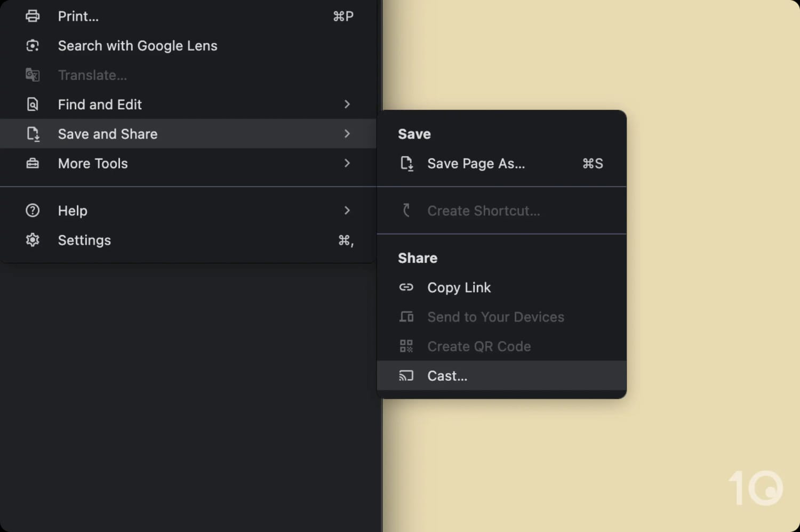Open Settings menu entry
Screen dimensions: 800x532
pos(188,240)
